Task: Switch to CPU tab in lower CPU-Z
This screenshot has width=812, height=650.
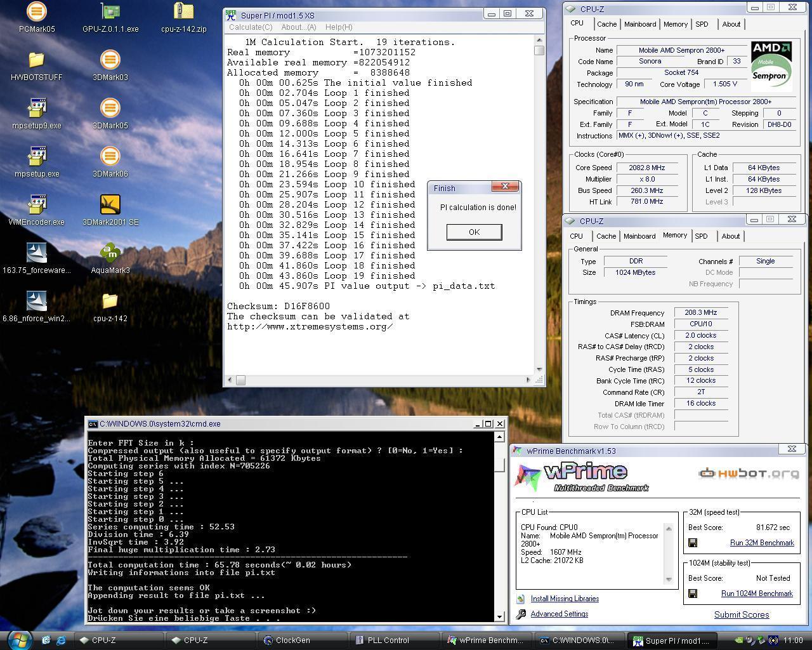Action: [x=576, y=236]
